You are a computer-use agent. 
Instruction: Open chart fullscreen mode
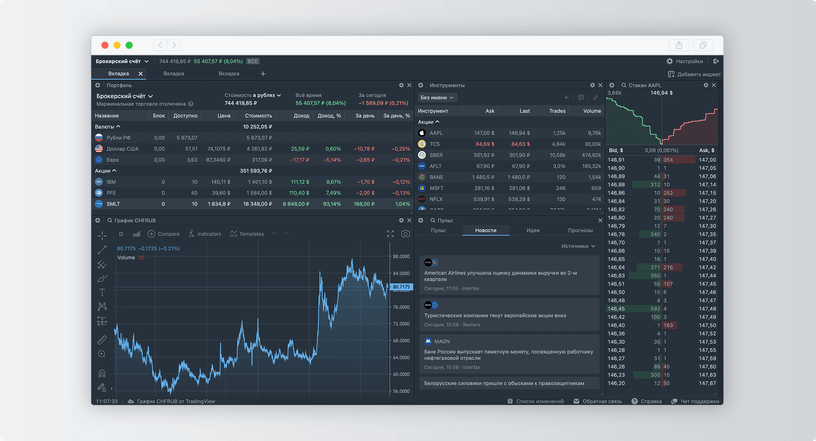(390, 234)
